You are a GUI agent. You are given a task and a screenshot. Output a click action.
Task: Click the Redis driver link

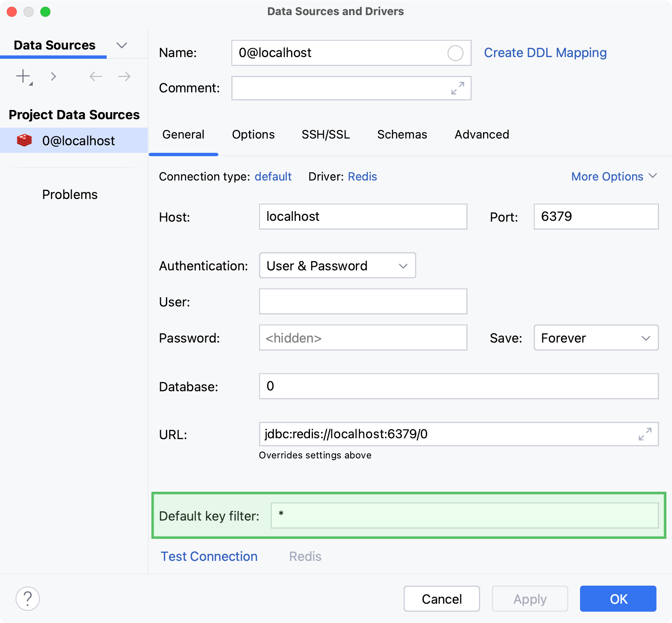tap(362, 176)
